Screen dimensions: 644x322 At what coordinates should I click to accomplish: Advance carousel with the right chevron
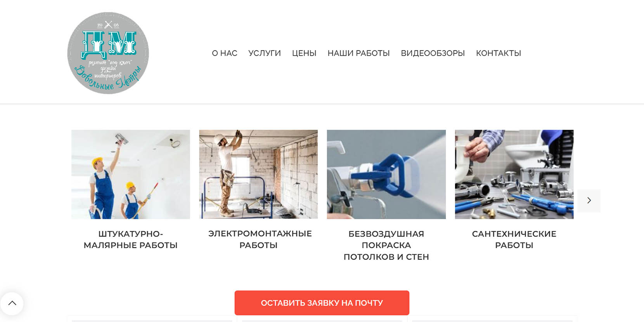click(x=589, y=201)
